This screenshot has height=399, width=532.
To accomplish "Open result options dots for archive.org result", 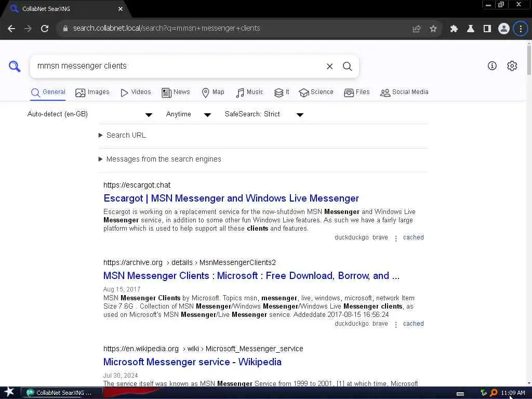I will 395,324.
